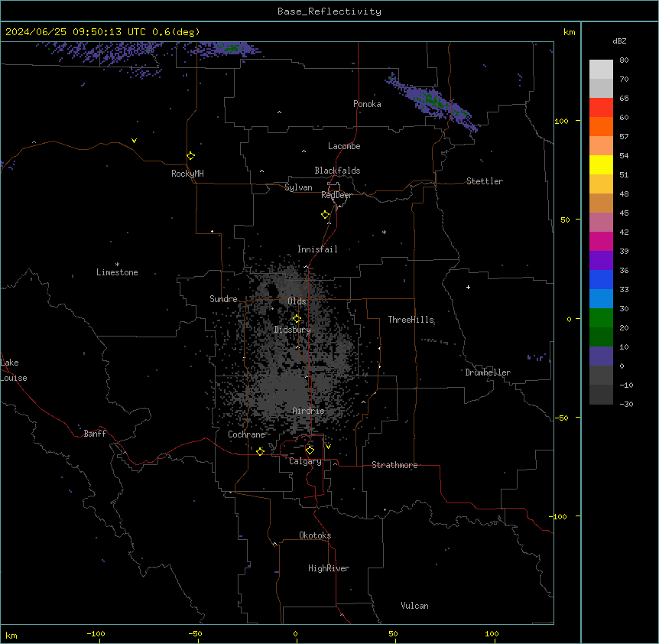This screenshot has width=659, height=644.
Task: Pick the pink 42-45 dBZ legend swatch
Action: pyautogui.click(x=601, y=223)
